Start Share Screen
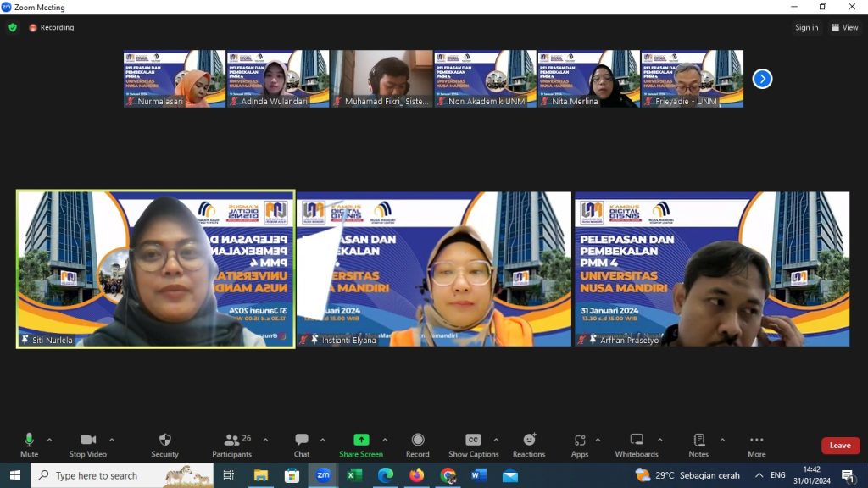This screenshot has width=868, height=488. coord(361,446)
